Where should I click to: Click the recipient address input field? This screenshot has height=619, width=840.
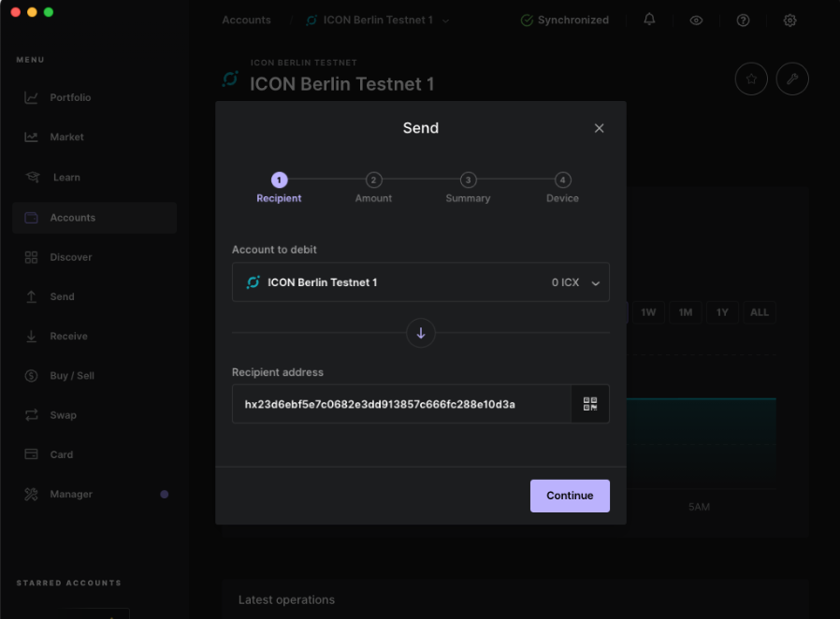[402, 404]
